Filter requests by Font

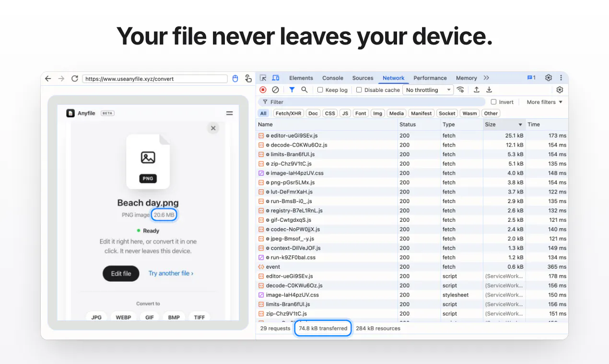coord(361,114)
